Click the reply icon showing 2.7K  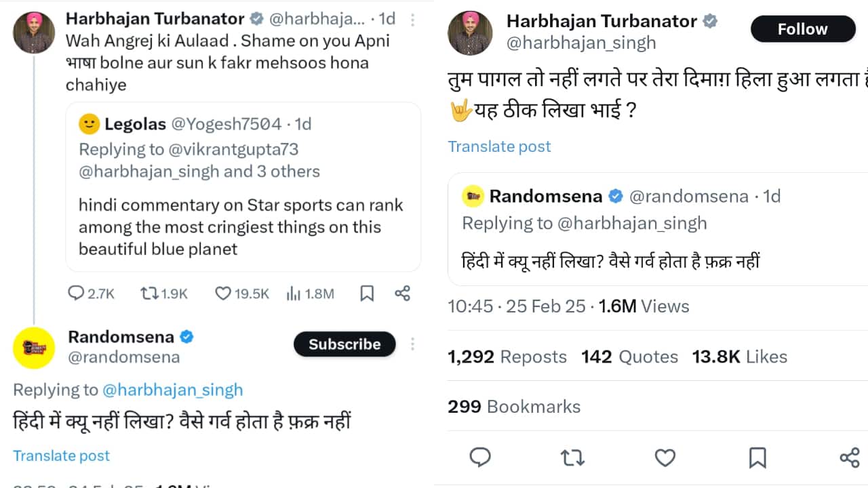pyautogui.click(x=76, y=293)
